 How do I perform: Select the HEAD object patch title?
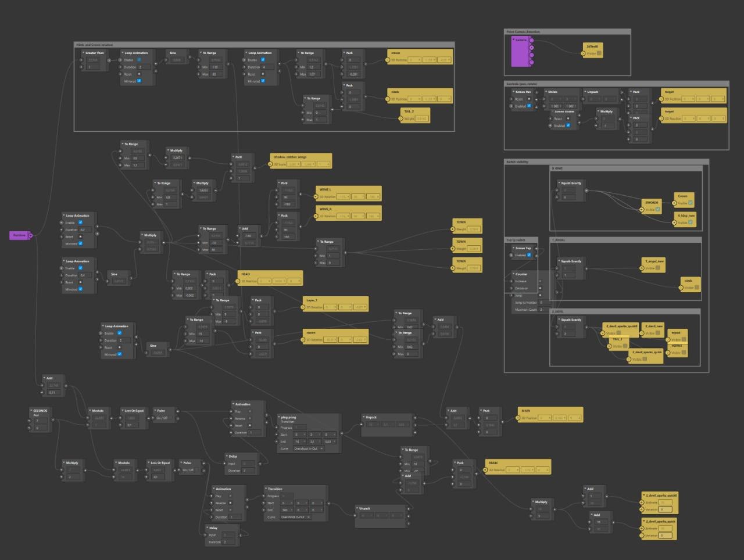[x=245, y=274]
